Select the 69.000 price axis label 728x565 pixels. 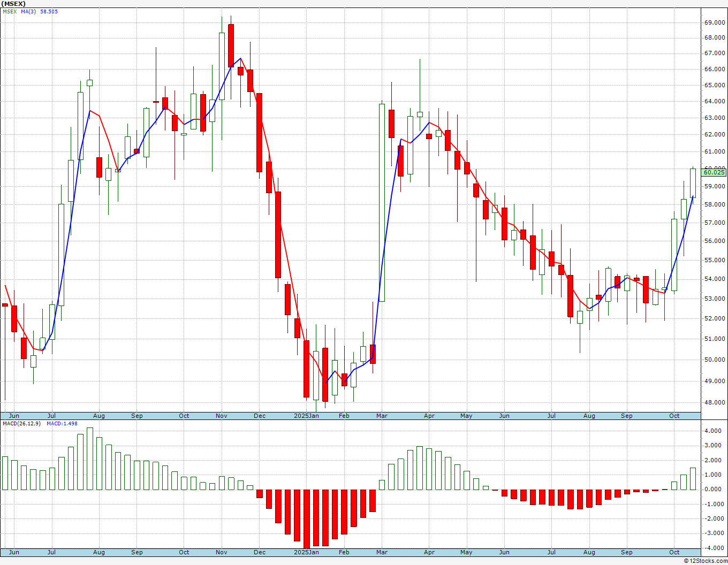pos(715,22)
